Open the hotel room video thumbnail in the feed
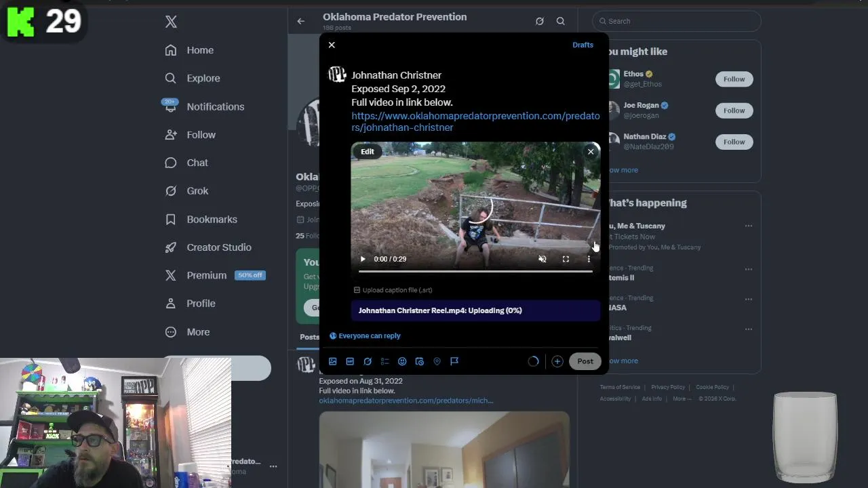Viewport: 868px width, 488px height. pyautogui.click(x=444, y=449)
